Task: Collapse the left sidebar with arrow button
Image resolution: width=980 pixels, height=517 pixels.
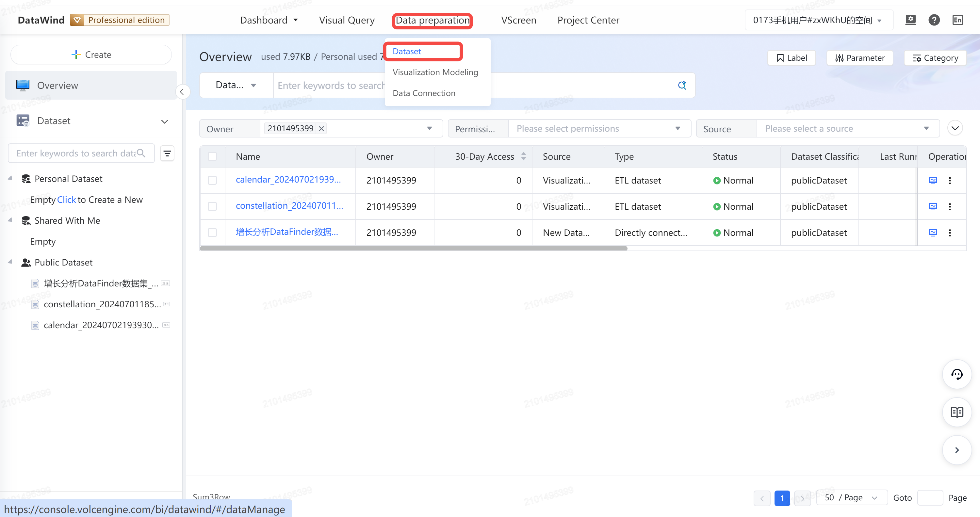Action: click(x=182, y=92)
